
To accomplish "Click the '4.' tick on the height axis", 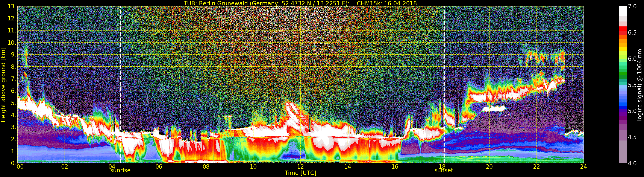I will 13,115.
